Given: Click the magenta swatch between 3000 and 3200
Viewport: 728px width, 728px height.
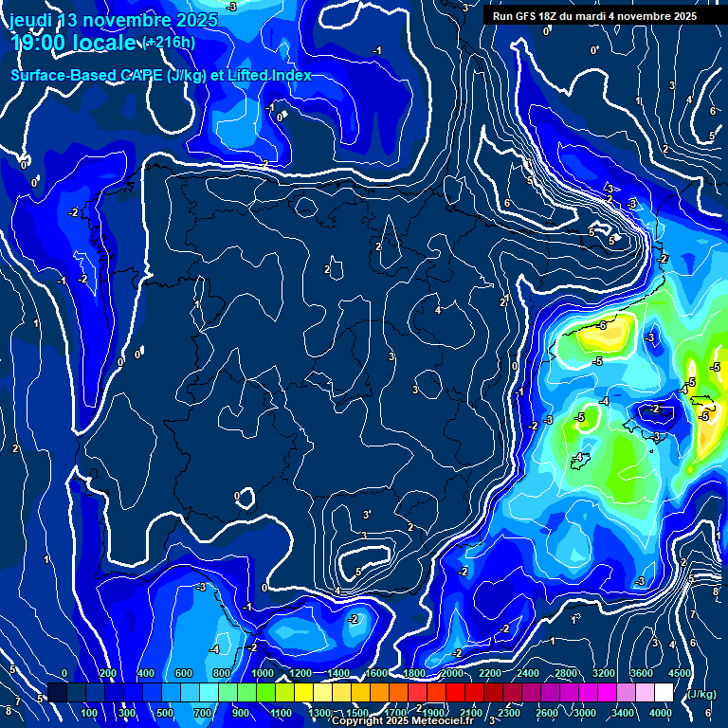Looking at the screenshot, I should coord(589,692).
